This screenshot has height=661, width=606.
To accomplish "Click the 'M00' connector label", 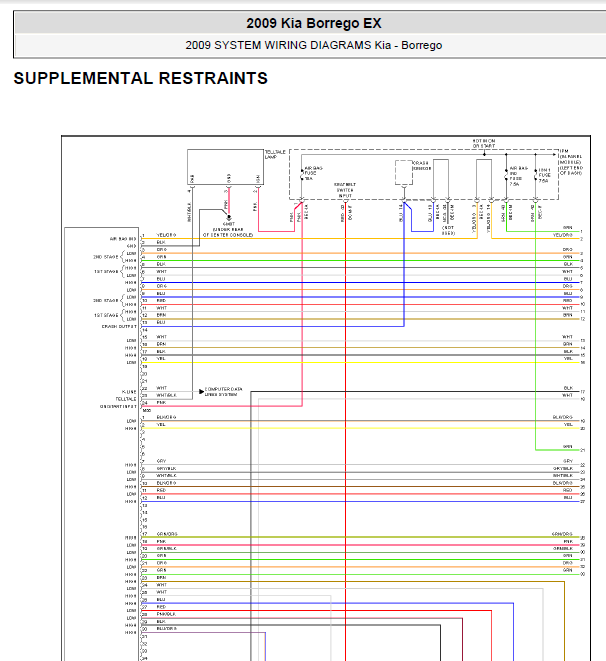I will click(x=147, y=410).
